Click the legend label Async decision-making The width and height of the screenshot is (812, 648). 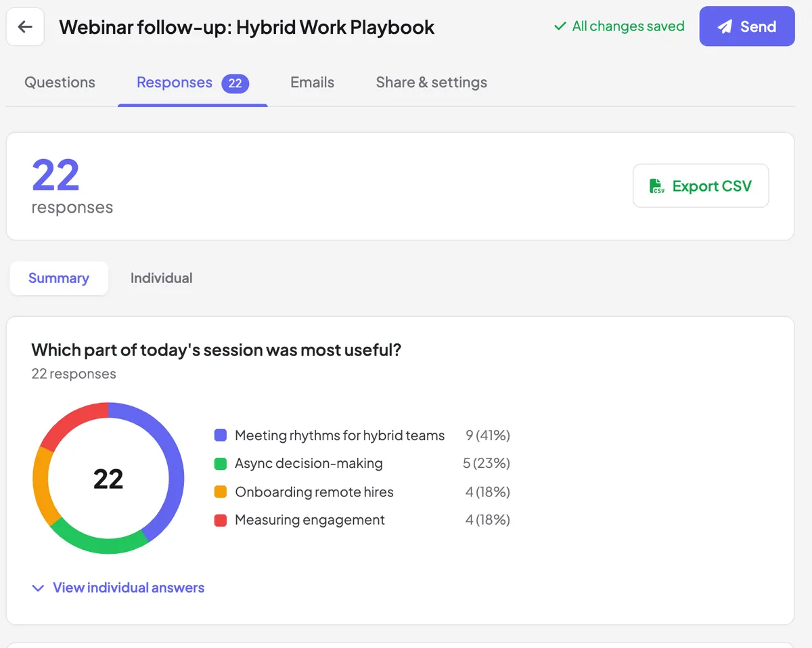pyautogui.click(x=309, y=464)
